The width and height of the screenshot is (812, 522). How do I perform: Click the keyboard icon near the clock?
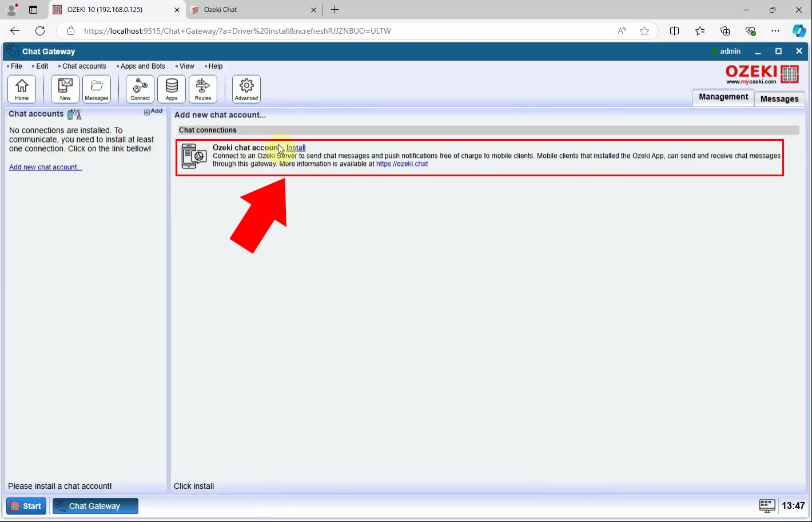tap(767, 505)
